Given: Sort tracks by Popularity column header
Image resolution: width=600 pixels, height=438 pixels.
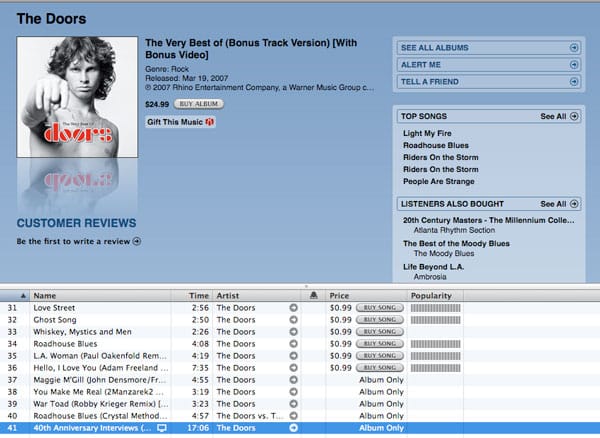Looking at the screenshot, I should coord(435,296).
